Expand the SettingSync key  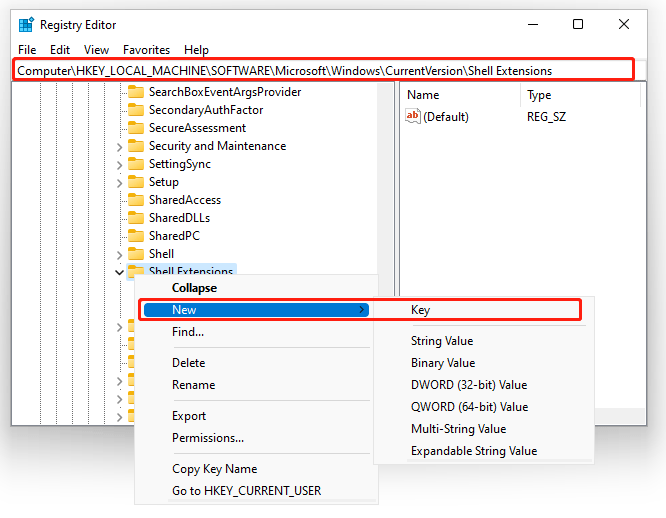click(x=119, y=165)
